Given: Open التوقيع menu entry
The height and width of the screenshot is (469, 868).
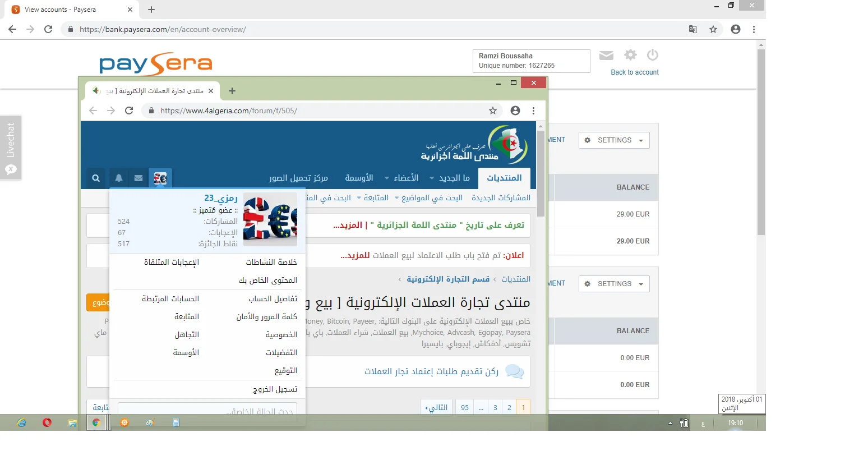Looking at the screenshot, I should tap(286, 370).
